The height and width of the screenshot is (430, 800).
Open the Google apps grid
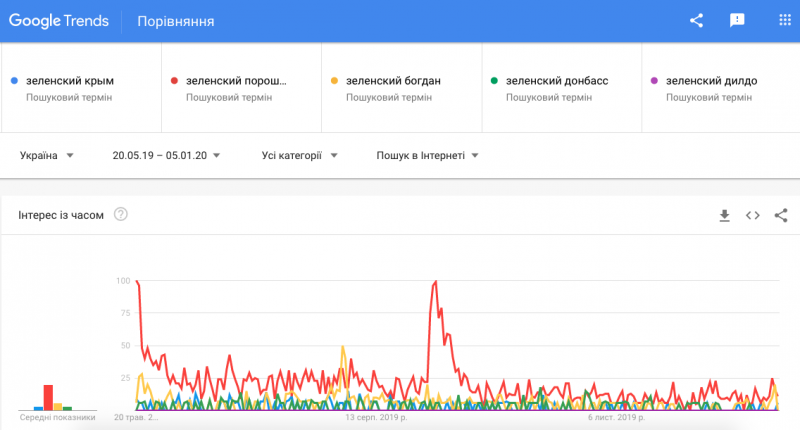(781, 20)
